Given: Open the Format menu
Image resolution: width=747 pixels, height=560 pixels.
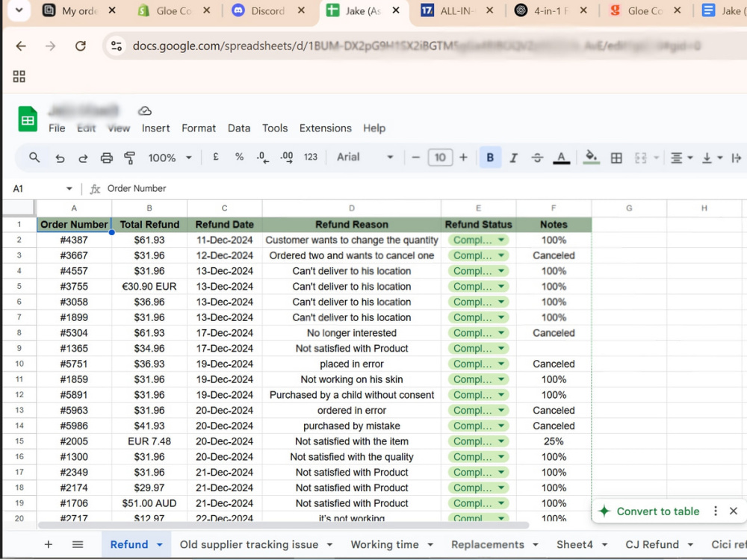Looking at the screenshot, I should (199, 128).
